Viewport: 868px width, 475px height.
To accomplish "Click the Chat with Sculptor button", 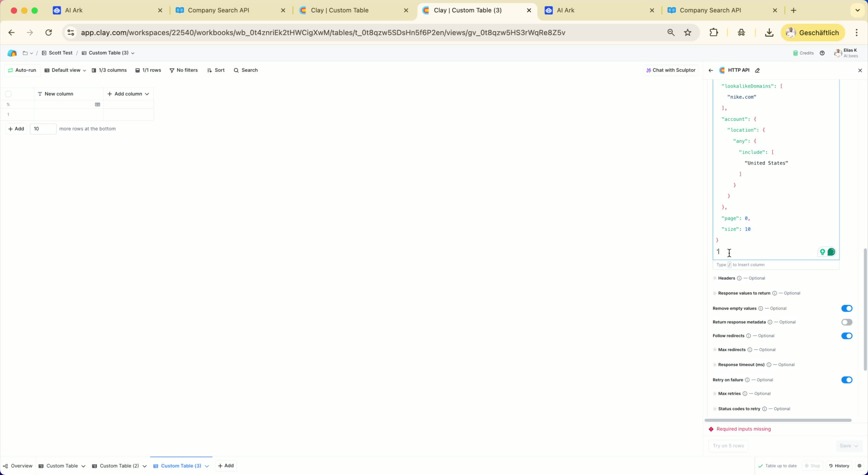I will (671, 70).
